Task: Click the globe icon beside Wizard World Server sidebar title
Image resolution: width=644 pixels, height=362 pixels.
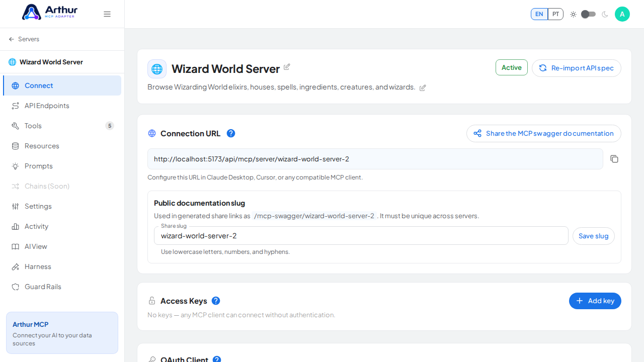Action: [13, 62]
